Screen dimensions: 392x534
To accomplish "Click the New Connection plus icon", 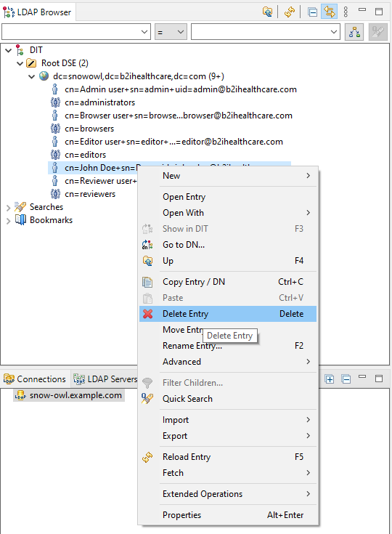I will click(x=330, y=379).
